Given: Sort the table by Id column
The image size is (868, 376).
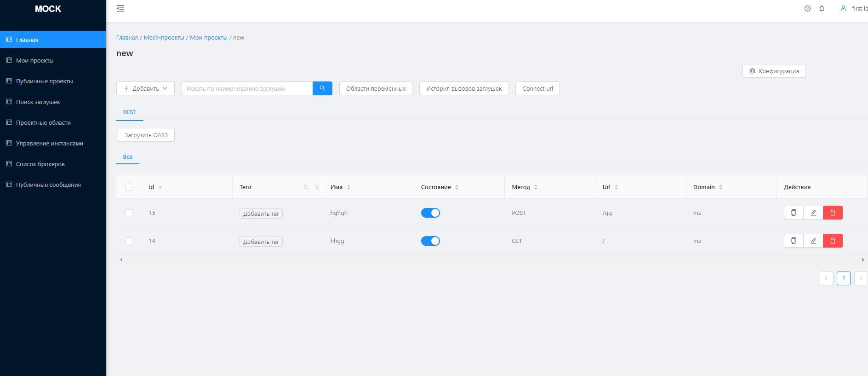Looking at the screenshot, I should (x=160, y=187).
